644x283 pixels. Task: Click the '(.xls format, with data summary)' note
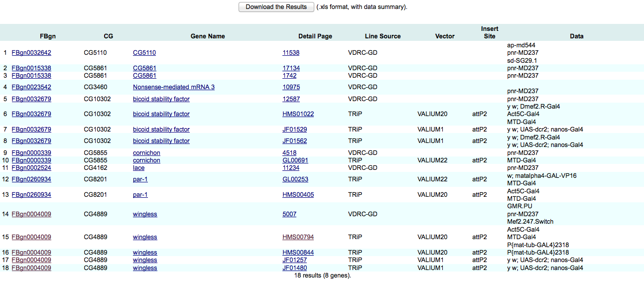click(x=362, y=7)
